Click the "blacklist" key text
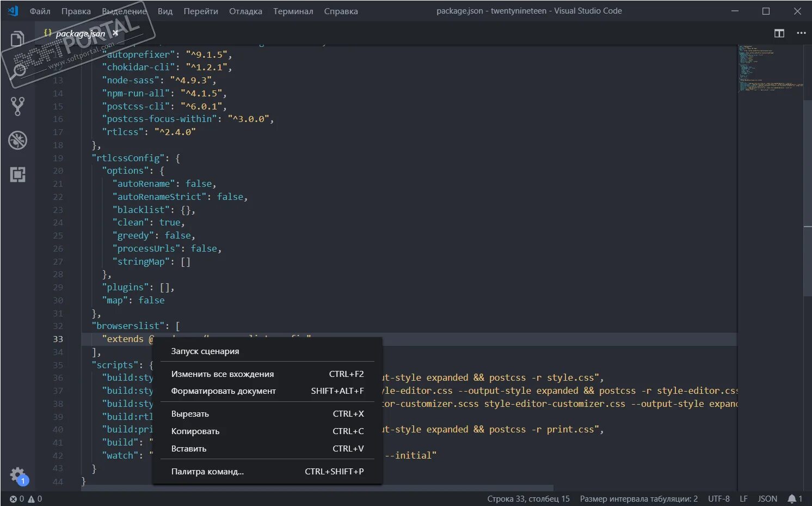 coord(141,210)
